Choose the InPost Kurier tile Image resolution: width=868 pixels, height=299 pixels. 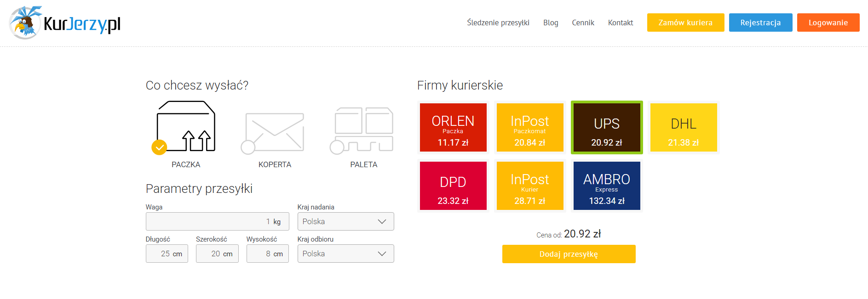pos(529,186)
